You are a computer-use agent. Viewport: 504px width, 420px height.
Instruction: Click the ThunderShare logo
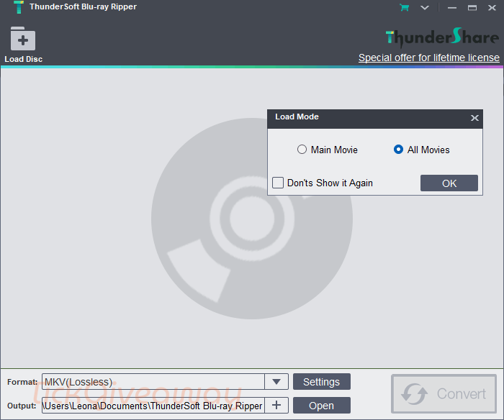click(442, 37)
